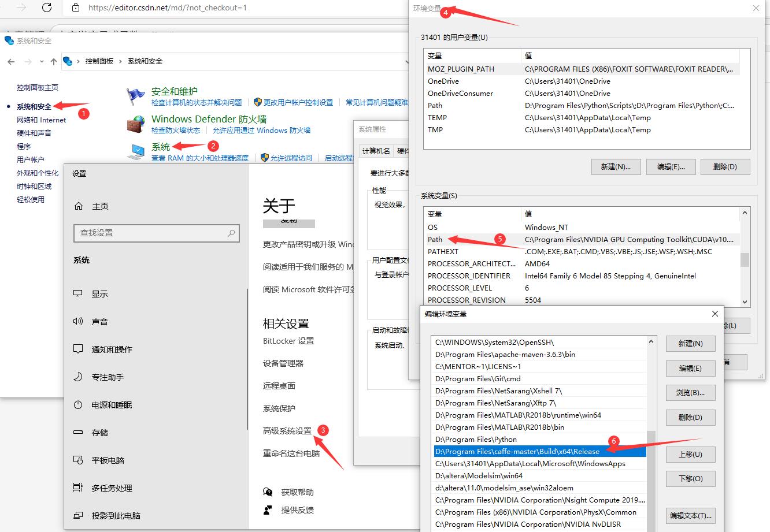Open recent locations dropdown in Control Panel
The width and height of the screenshot is (770, 532).
pyautogui.click(x=42, y=61)
